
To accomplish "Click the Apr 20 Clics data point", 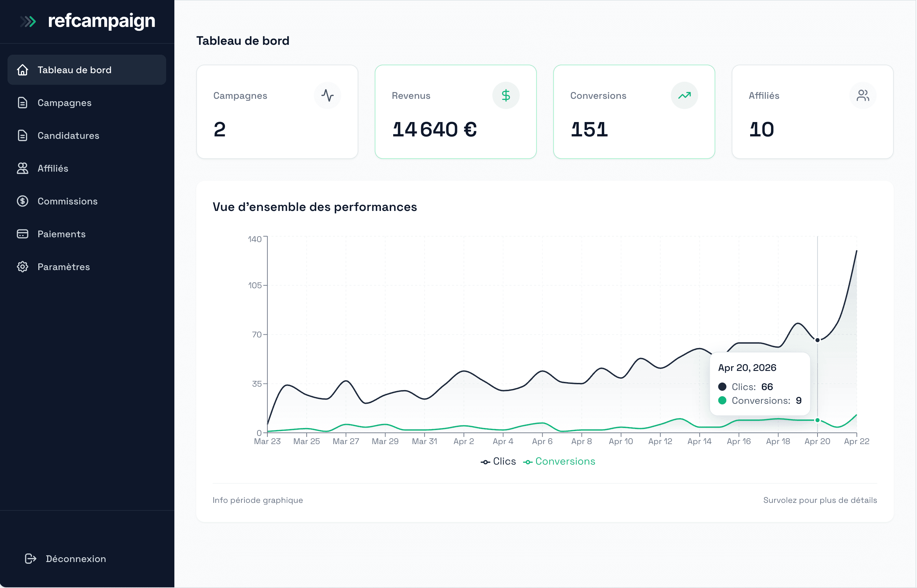I will [818, 340].
